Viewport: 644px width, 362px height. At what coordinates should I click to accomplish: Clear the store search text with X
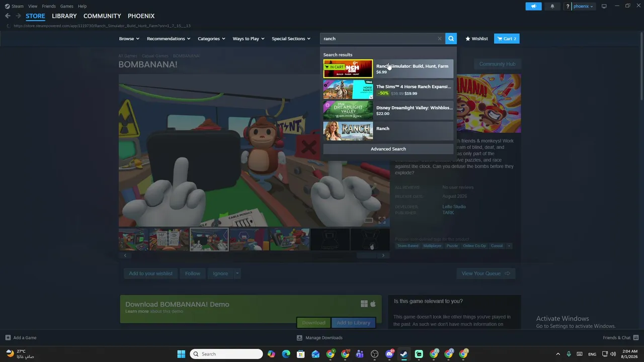[x=439, y=39]
